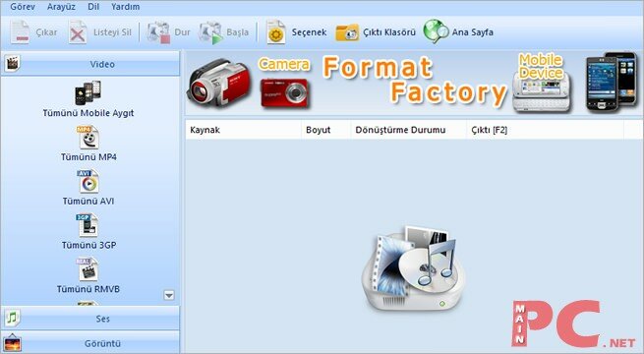Click the Tümünü 3GP label
This screenshot has width=644, height=354.
pos(88,245)
